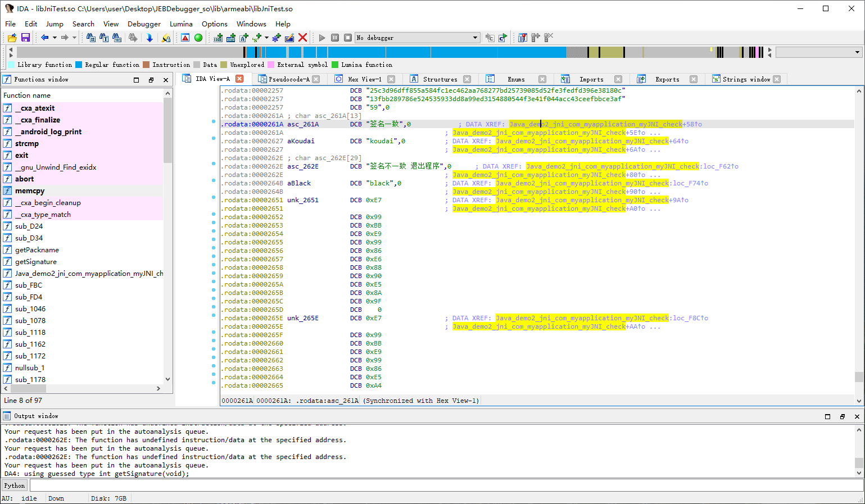Click the blue asterisk array icon

pyautogui.click(x=276, y=38)
